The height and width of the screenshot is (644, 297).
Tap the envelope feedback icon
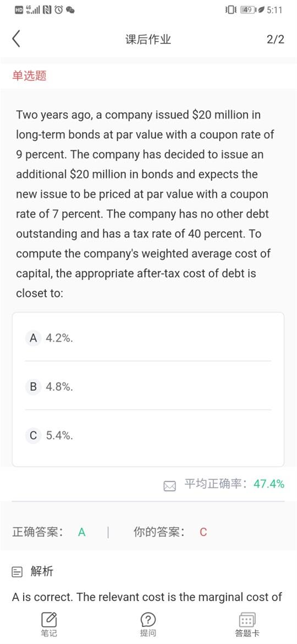coord(170,486)
